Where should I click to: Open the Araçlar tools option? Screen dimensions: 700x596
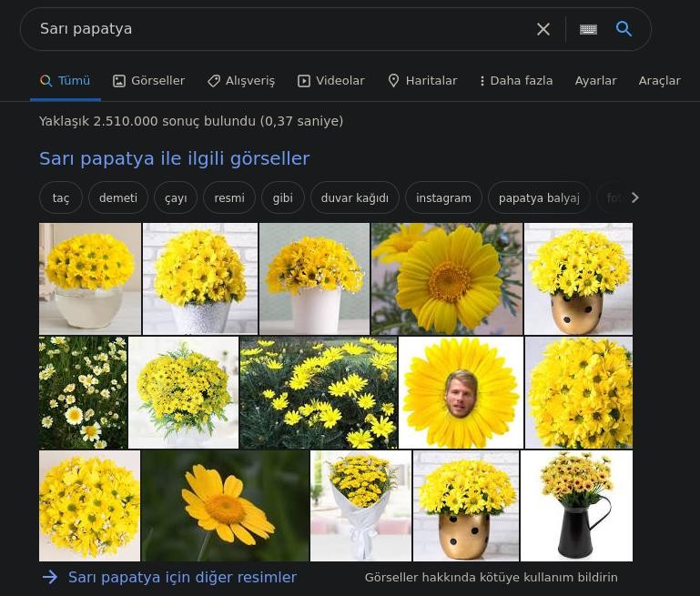click(x=659, y=81)
